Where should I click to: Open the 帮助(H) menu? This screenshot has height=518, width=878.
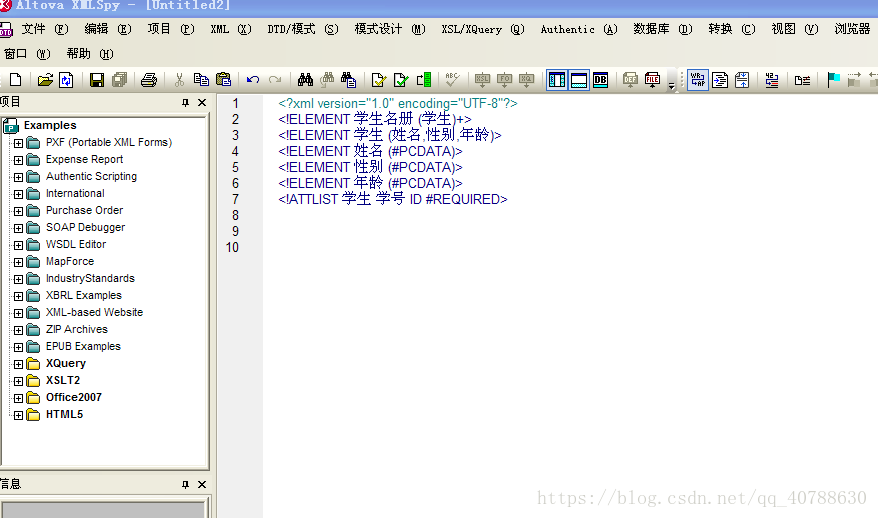tap(90, 54)
